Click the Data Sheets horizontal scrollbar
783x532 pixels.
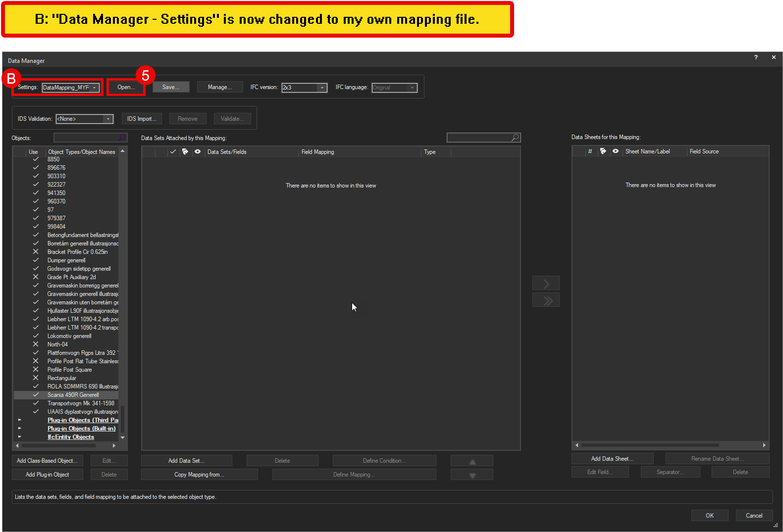[650, 445]
